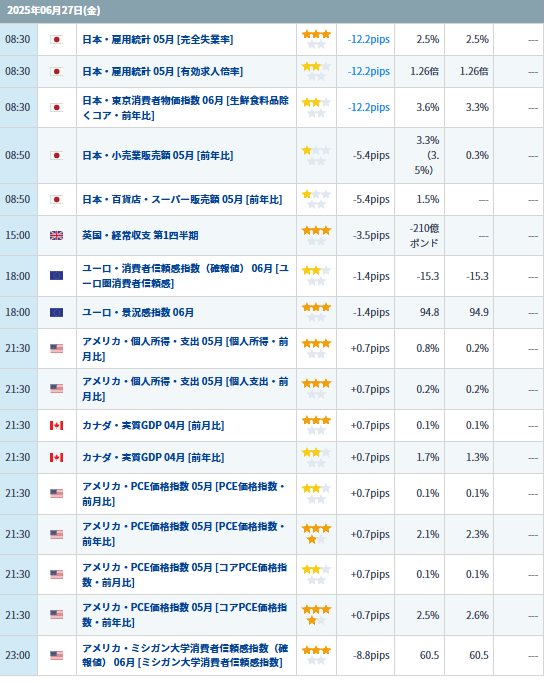This screenshot has height=682, width=546.
Task: Click -12.2pips value in 完全失業率 row
Action: (x=369, y=40)
